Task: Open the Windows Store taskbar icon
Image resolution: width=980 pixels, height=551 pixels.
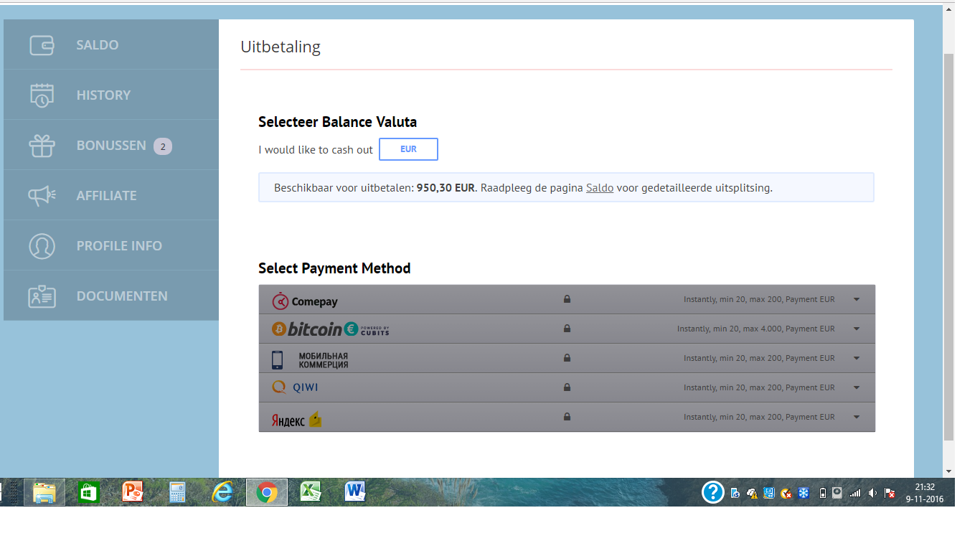Action: click(x=89, y=492)
